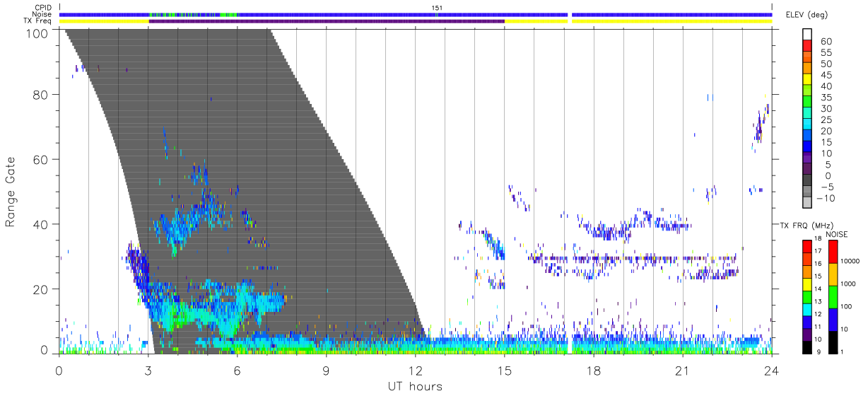Click the red swatch in the TX FRQ colorbar
Viewport: 868px width, 401px height.
[x=807, y=245]
